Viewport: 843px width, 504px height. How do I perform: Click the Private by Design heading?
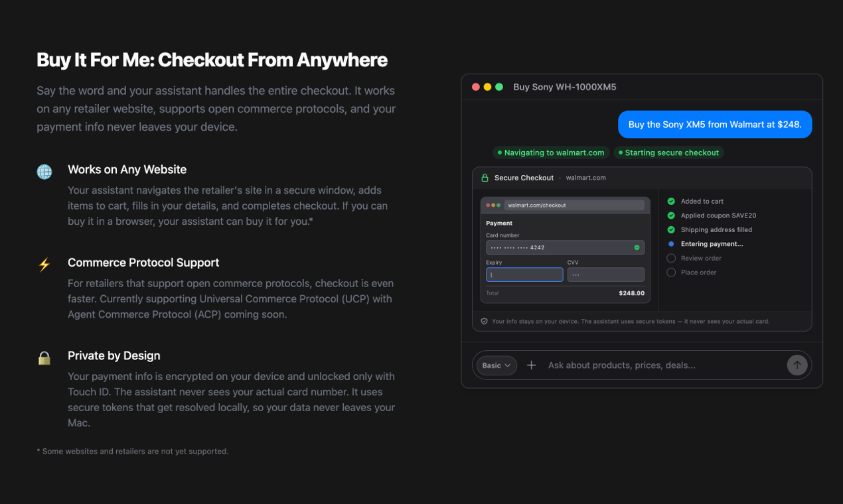tap(114, 355)
